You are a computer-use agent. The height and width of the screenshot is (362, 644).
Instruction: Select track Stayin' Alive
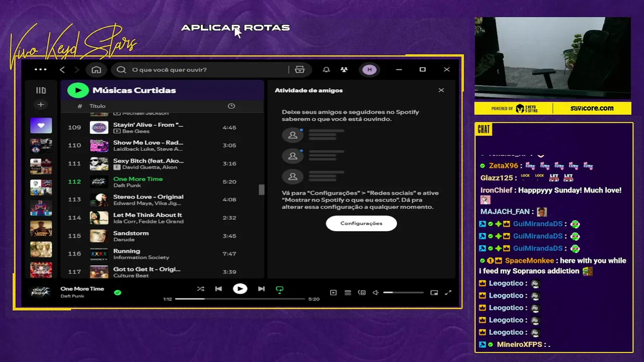coord(161,127)
